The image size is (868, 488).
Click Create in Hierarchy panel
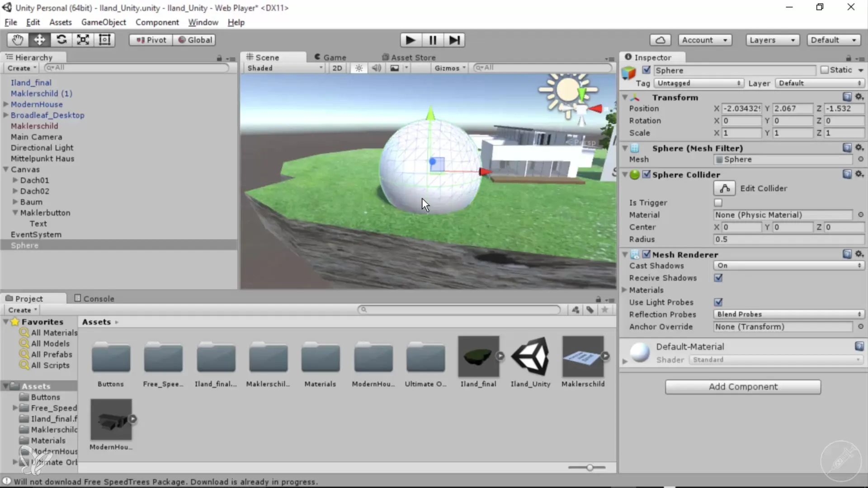tap(22, 68)
